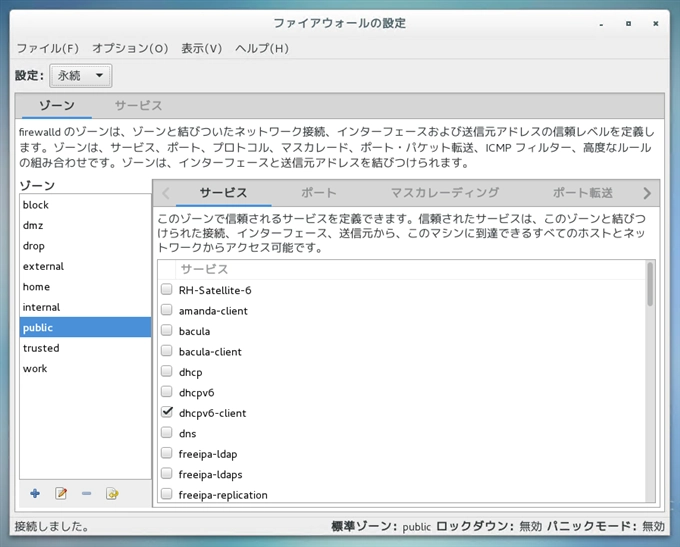The image size is (680, 547).
Task: Select the internal zone
Action: (85, 307)
